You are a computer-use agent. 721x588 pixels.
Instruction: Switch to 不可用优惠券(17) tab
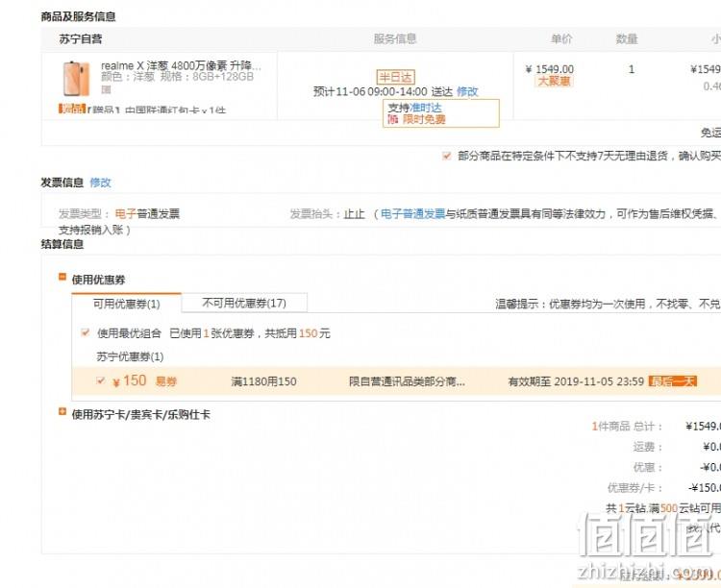coord(244,303)
